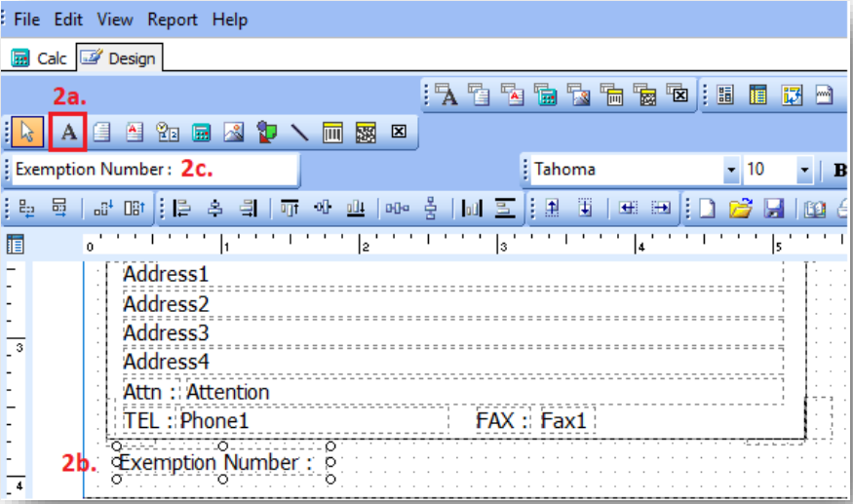Select the Barcode component tool
The image size is (853, 504).
[332, 133]
